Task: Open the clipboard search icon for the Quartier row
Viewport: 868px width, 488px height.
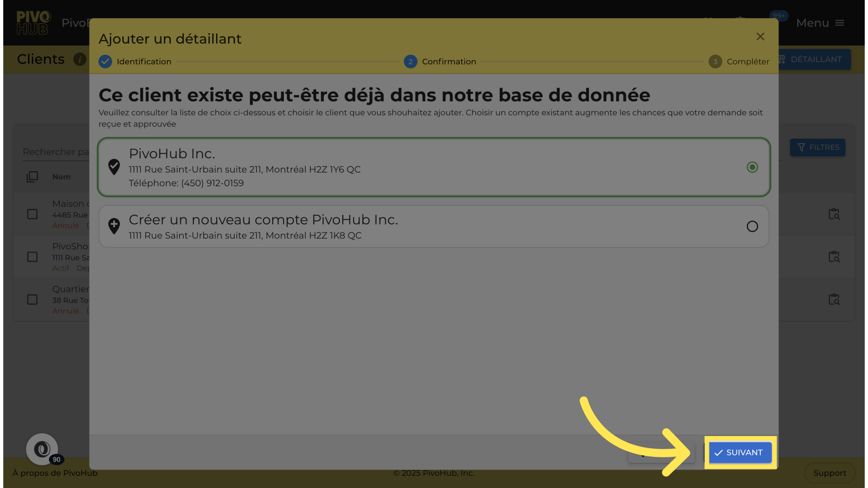Action: pos(834,300)
